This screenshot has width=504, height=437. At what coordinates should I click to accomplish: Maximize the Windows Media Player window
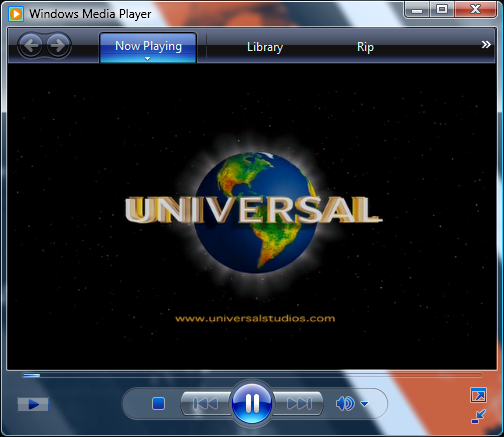(x=442, y=10)
